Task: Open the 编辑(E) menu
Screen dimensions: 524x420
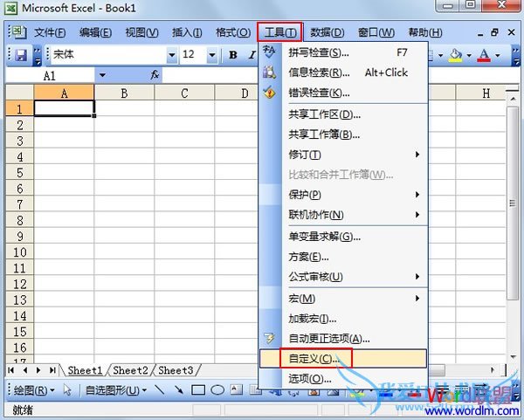Action: pos(95,32)
